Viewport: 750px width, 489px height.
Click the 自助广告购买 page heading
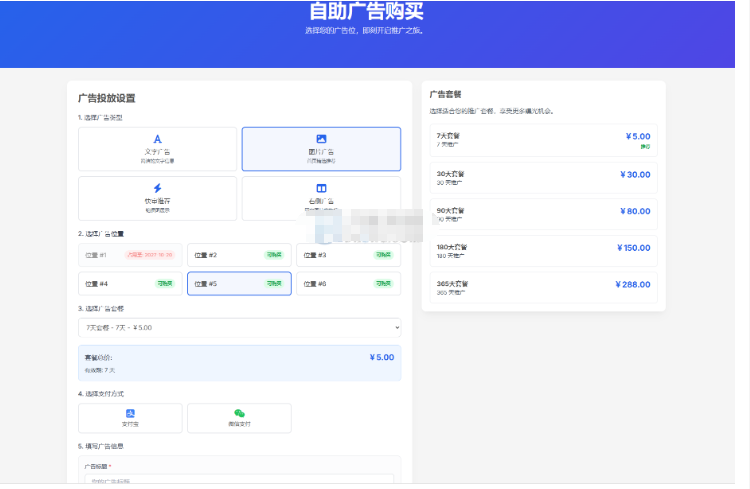tap(366, 11)
